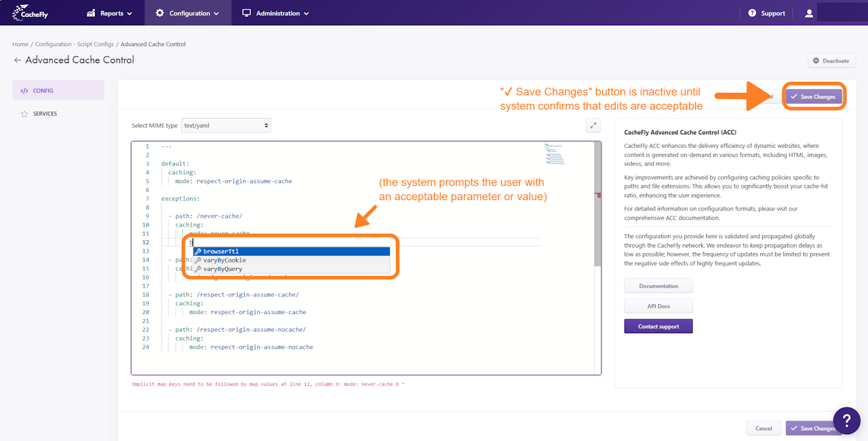868x441 pixels.
Task: Click the code editor minimap
Action: tap(554, 154)
